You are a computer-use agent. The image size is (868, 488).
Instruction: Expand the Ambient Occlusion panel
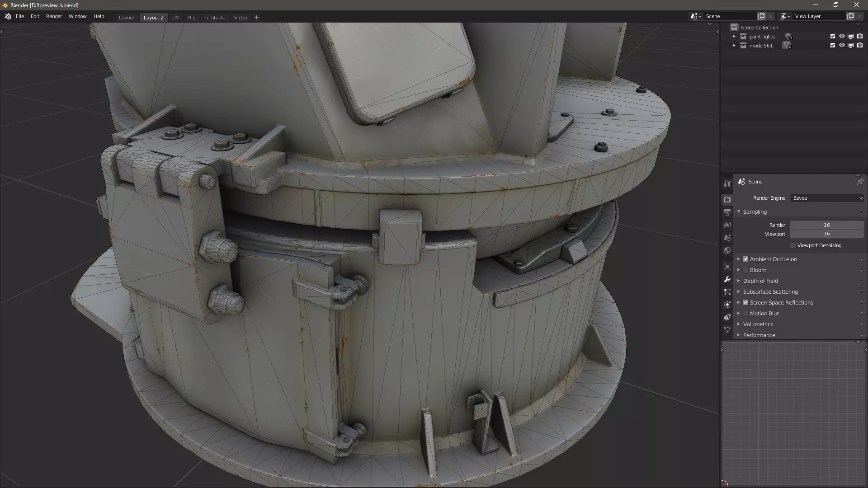click(739, 259)
